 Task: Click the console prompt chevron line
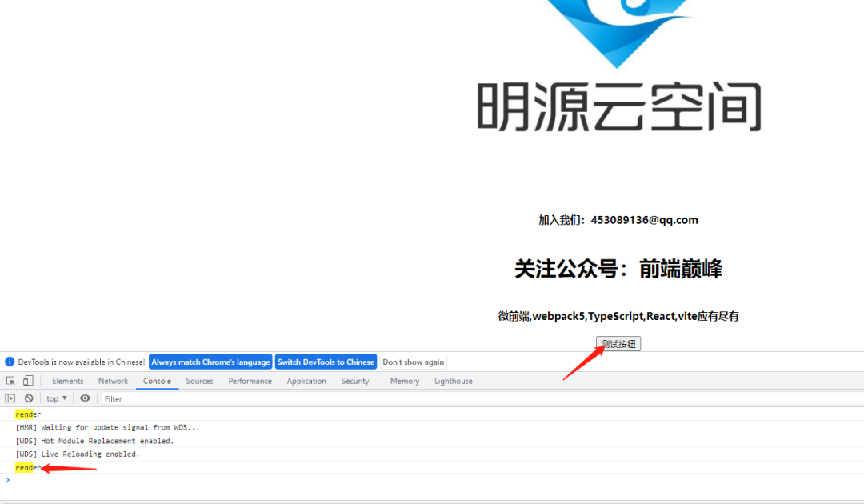(432, 480)
